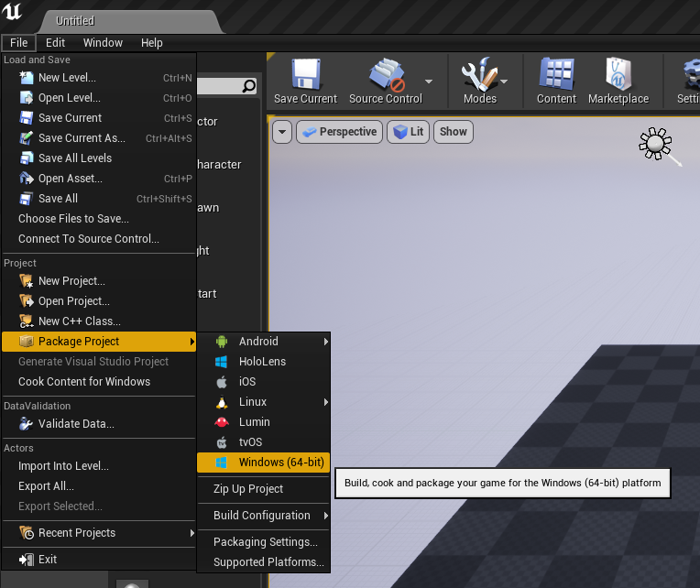Click the Open Asset icon
700x588 pixels.
27,179
